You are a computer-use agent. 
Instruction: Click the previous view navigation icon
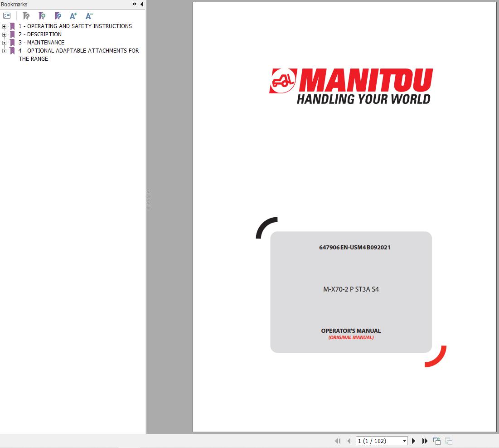[437, 441]
